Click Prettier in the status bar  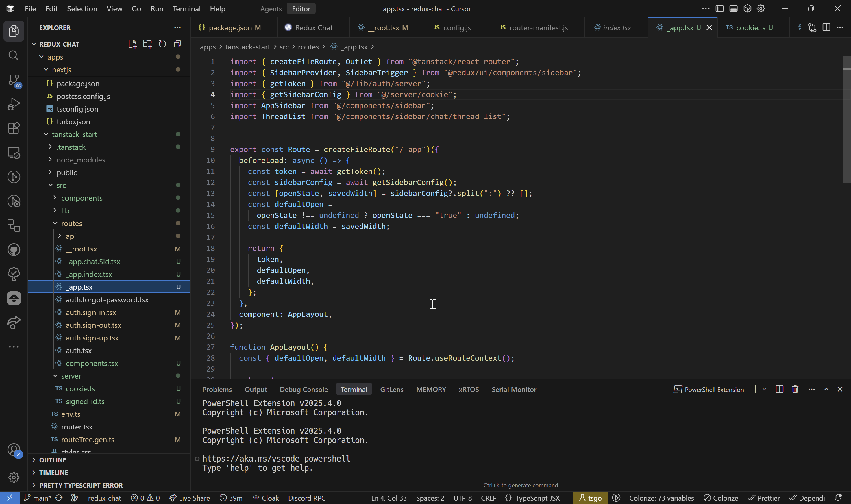[764, 498]
